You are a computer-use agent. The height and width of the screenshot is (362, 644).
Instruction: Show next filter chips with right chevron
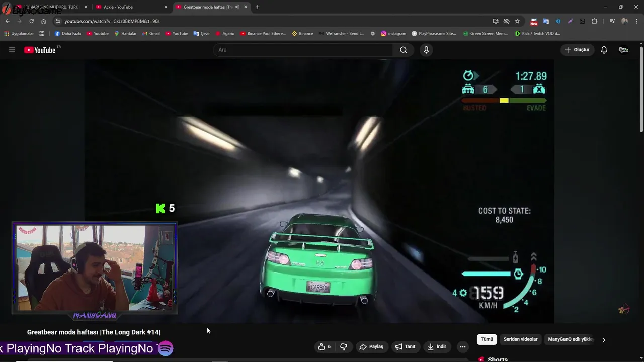[603, 340]
